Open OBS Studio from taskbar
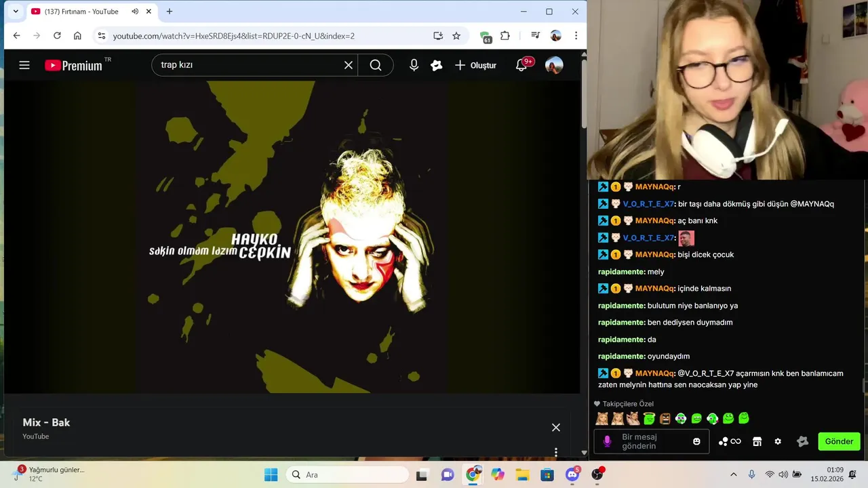This screenshot has width=868, height=488. tap(597, 474)
